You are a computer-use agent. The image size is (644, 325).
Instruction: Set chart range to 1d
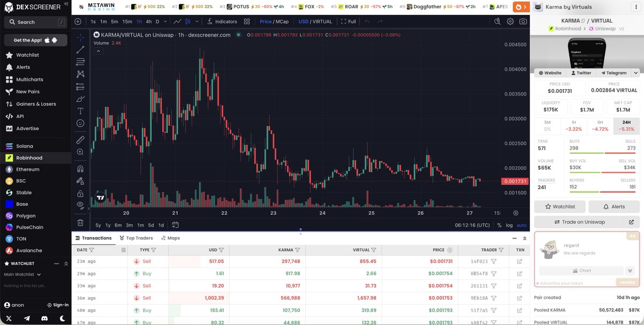tap(161, 225)
